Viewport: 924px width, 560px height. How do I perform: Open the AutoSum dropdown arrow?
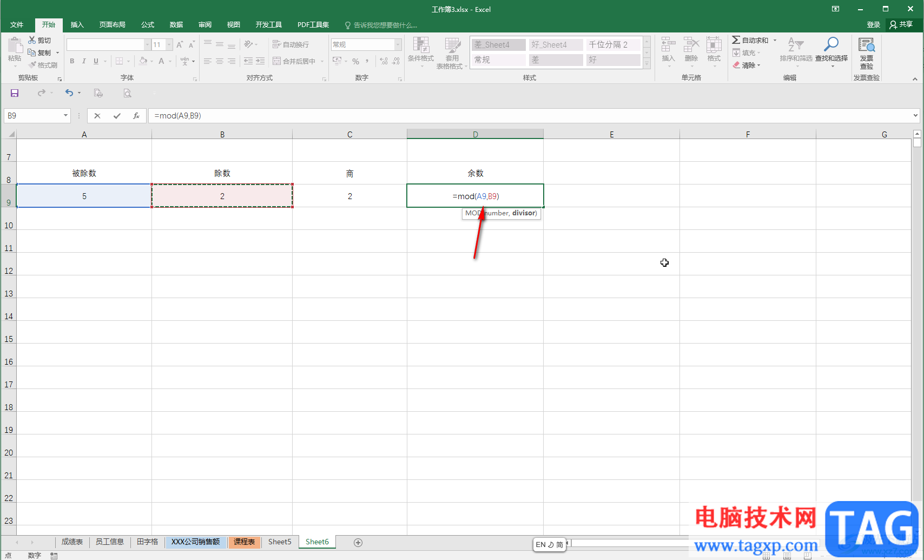tap(775, 40)
